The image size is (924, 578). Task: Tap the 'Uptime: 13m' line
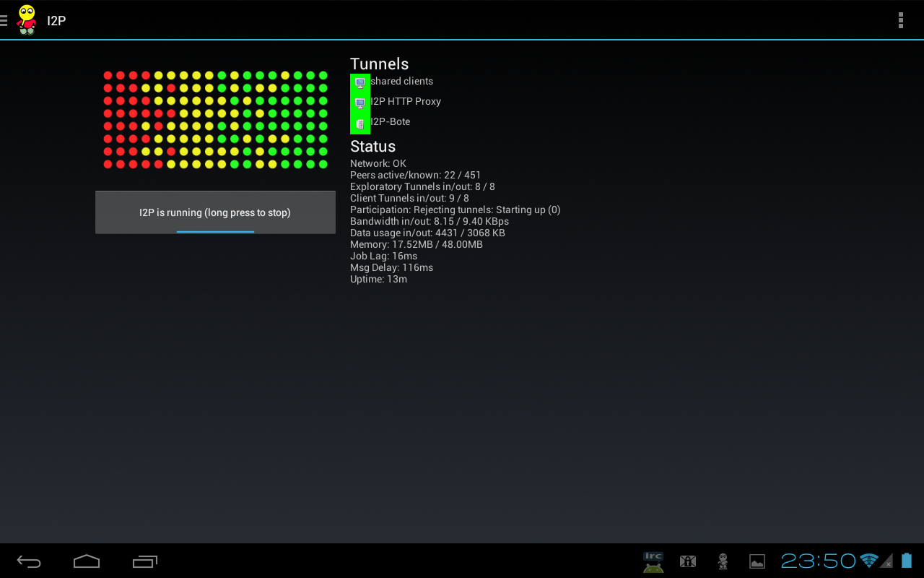pos(378,279)
